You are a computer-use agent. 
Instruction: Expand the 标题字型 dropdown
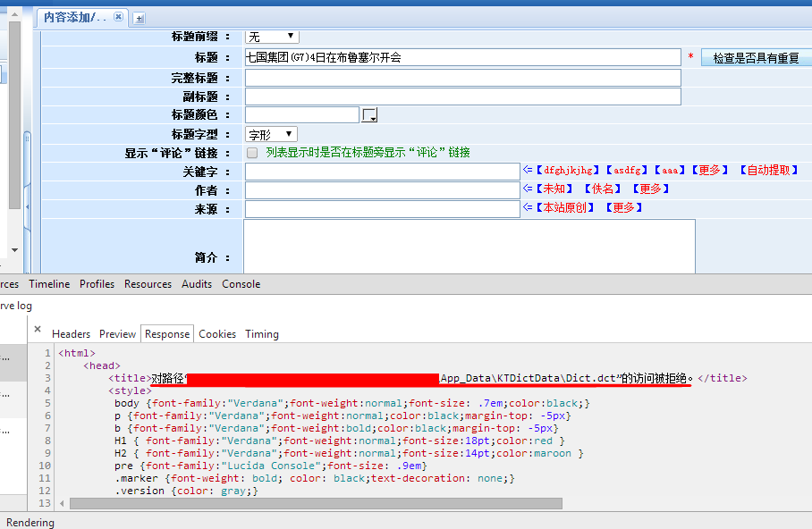coord(271,134)
